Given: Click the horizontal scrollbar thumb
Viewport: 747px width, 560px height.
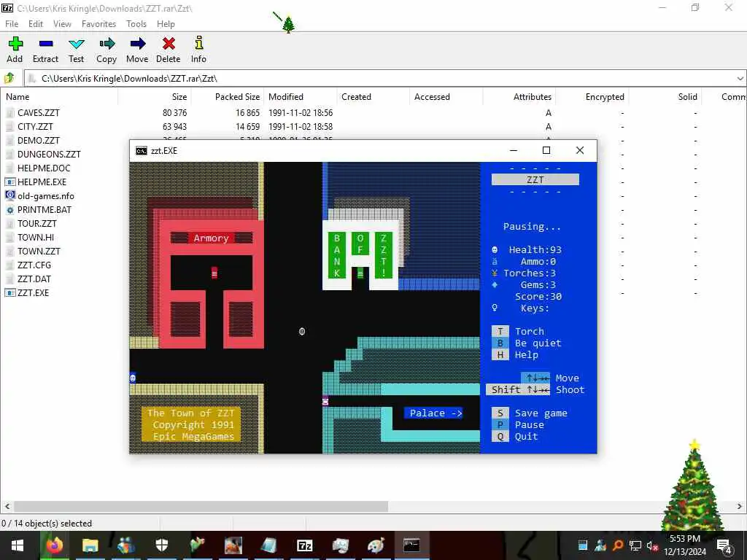Looking at the screenshot, I should point(201,506).
